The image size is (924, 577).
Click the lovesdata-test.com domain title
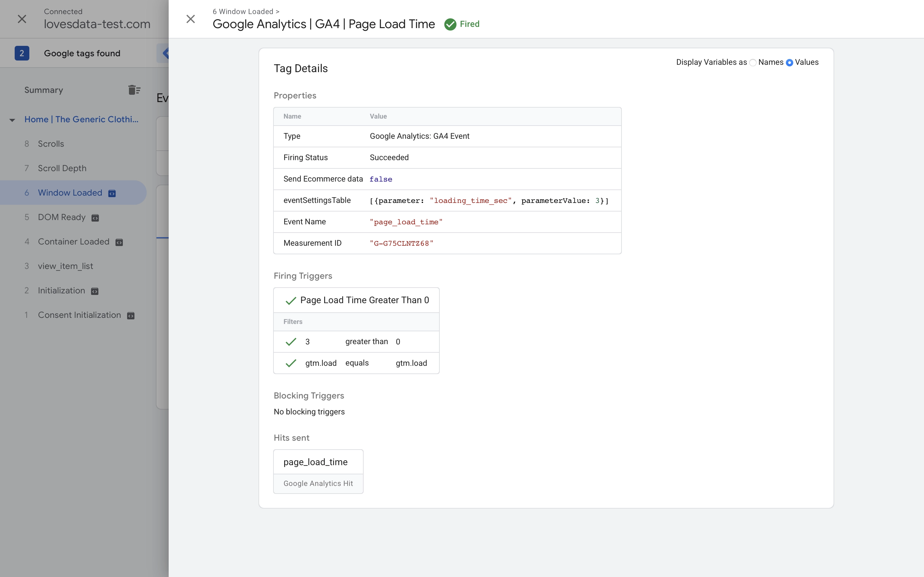[x=97, y=24]
